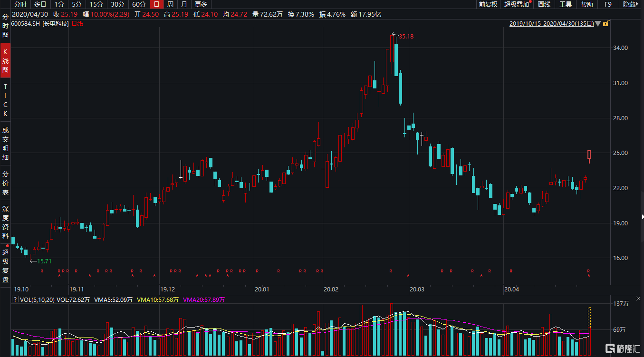Screen dimensions: 644x357
Task: Select the K线图 sidebar view
Action: tap(6, 61)
